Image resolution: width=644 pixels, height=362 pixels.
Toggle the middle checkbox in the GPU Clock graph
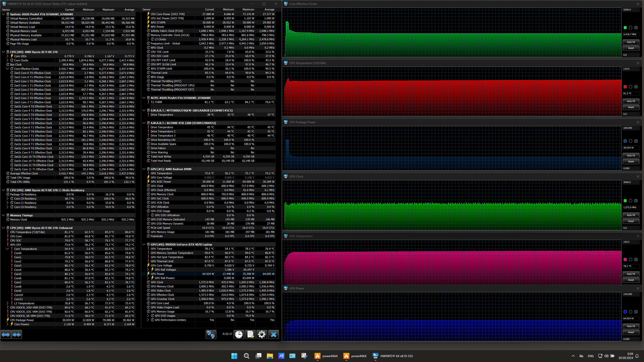pos(630,201)
